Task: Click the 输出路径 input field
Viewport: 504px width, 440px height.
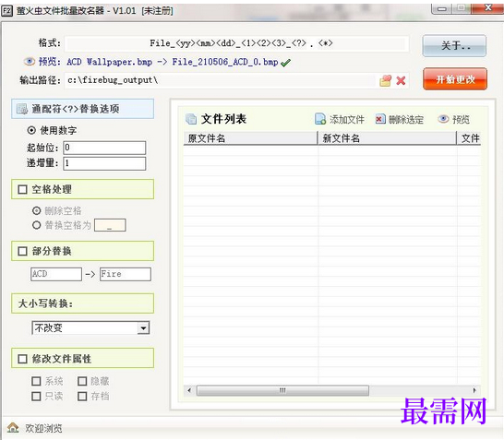Action: pos(221,80)
